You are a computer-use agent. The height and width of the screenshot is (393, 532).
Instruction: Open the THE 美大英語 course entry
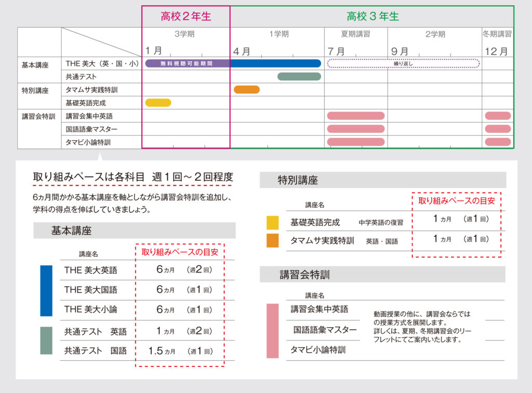point(91,270)
